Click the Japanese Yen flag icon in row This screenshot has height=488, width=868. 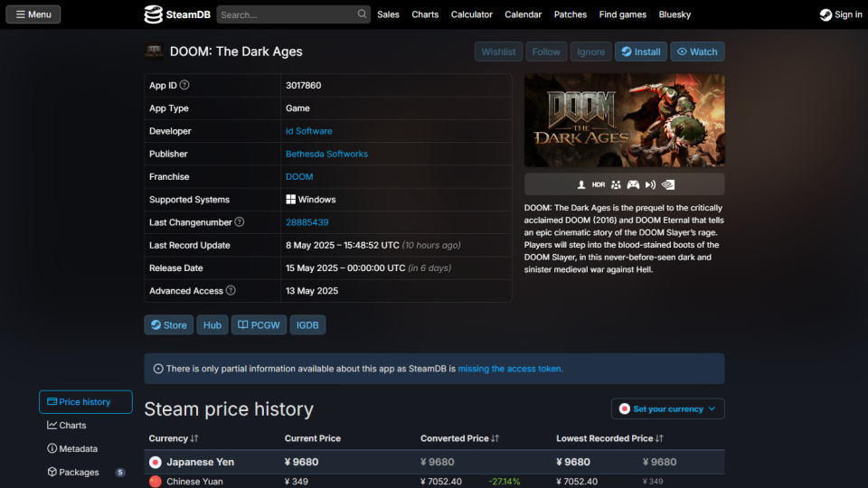155,462
